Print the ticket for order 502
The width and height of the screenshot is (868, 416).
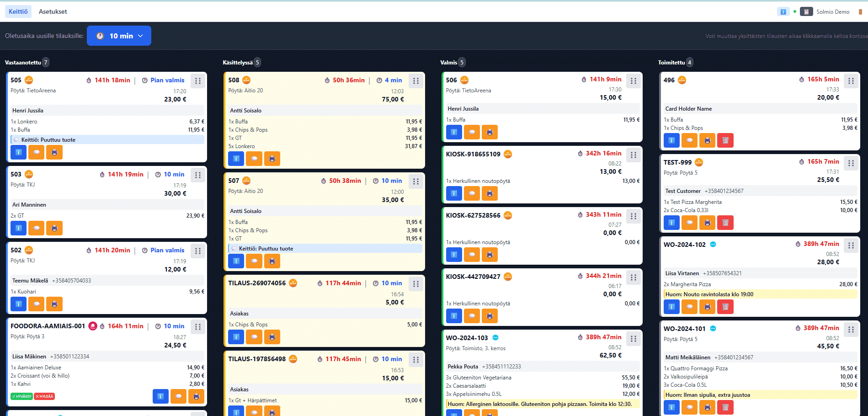click(x=54, y=304)
